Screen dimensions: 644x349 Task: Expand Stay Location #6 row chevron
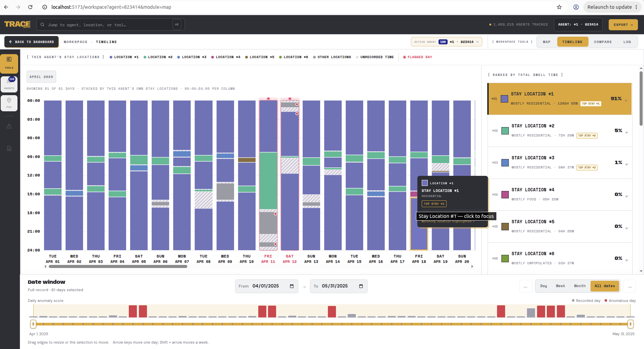pos(627,260)
